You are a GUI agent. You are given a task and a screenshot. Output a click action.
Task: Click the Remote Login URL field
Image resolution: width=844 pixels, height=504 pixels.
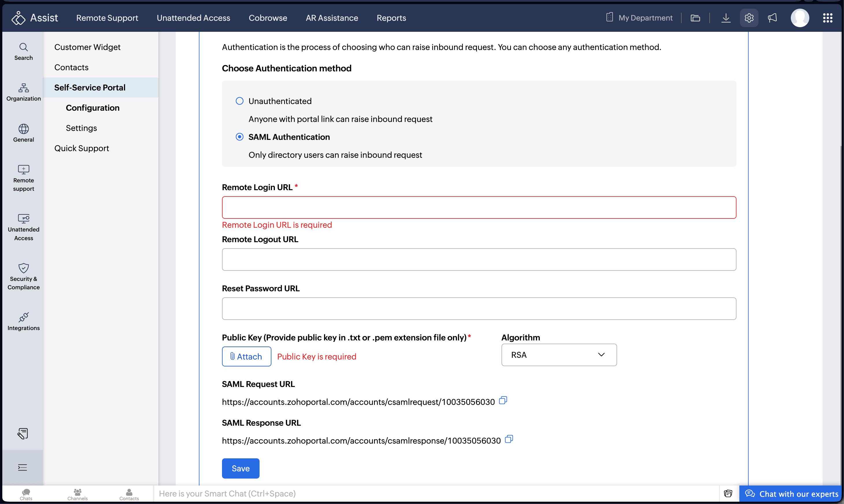[479, 207]
